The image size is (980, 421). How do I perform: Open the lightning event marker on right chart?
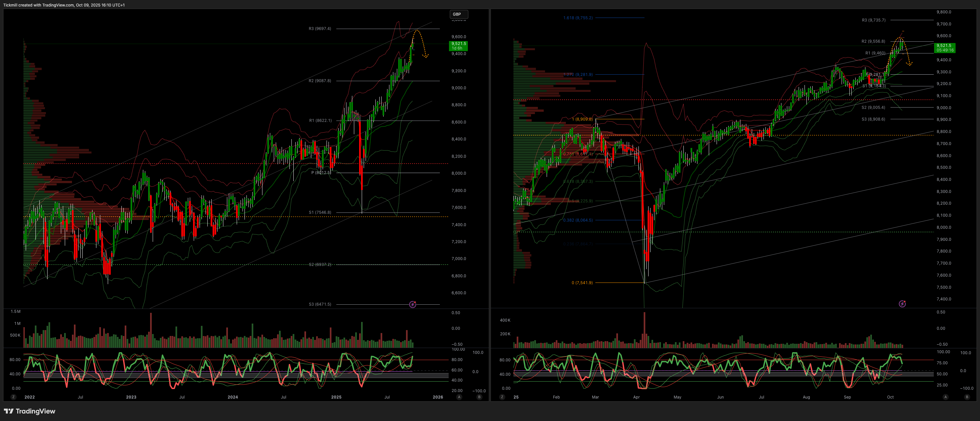[902, 304]
